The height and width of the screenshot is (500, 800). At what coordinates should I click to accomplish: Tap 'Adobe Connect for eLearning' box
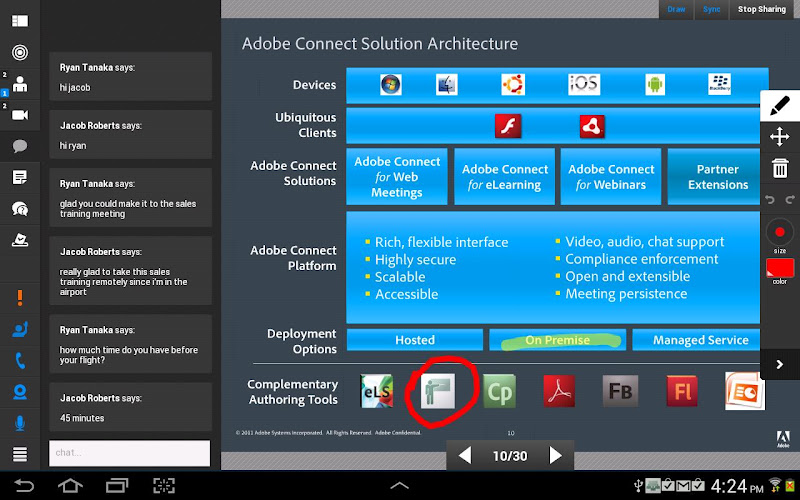coord(505,177)
